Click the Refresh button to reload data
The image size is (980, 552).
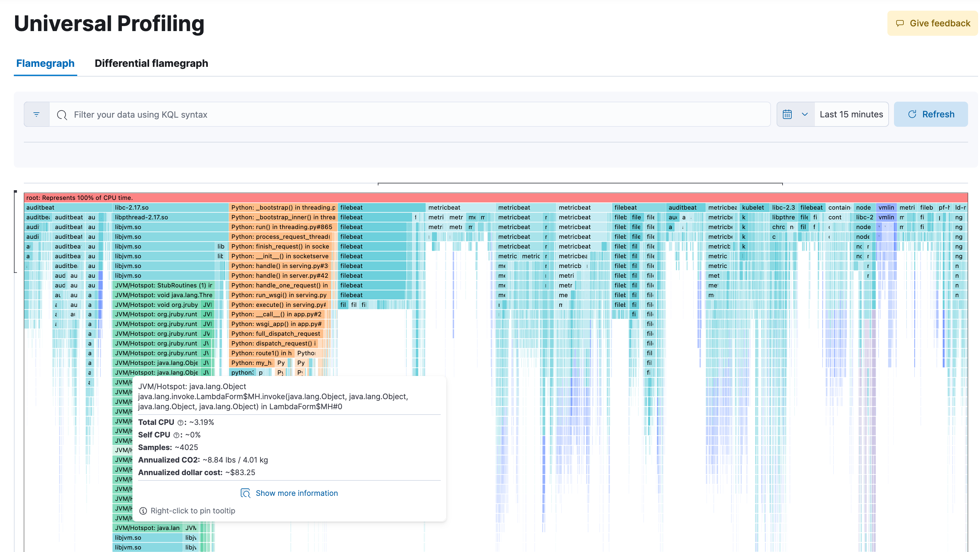(x=932, y=115)
